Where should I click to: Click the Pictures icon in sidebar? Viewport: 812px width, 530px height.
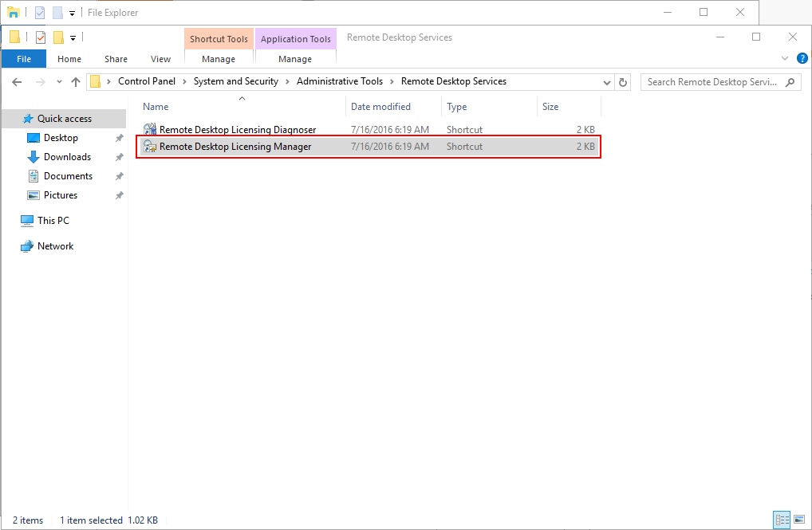[34, 195]
